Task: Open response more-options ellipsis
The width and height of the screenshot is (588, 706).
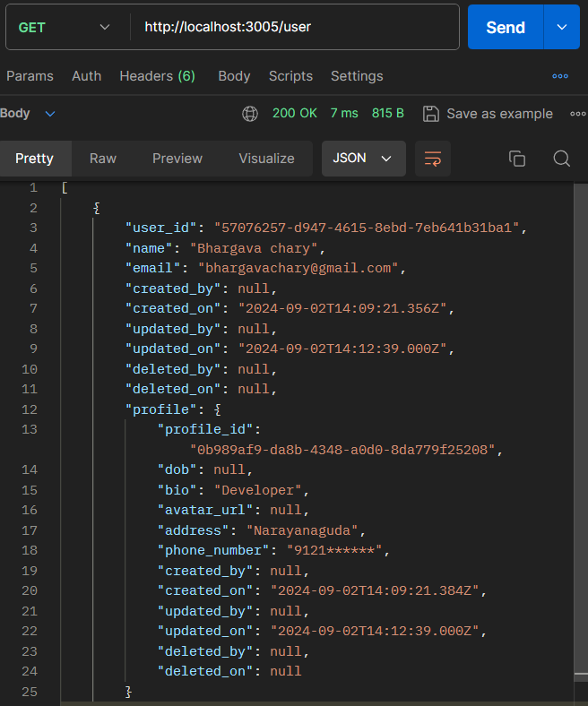Action: [x=578, y=114]
